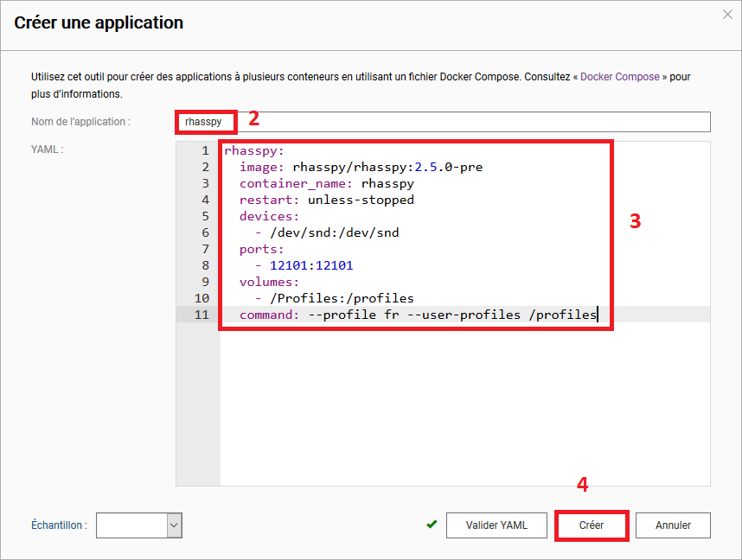Click the Valider YAML button
The image size is (742, 560).
[496, 525]
